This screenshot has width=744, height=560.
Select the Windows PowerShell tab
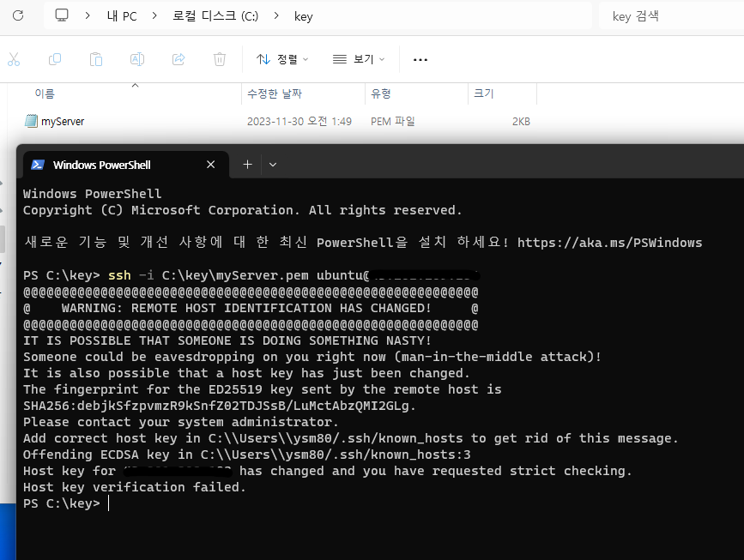[x=126, y=165]
